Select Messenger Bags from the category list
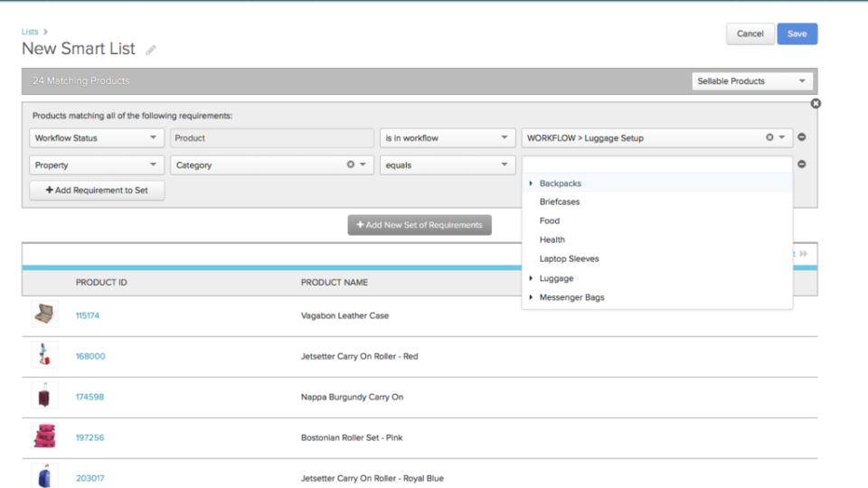The height and width of the screenshot is (488, 868). (571, 297)
